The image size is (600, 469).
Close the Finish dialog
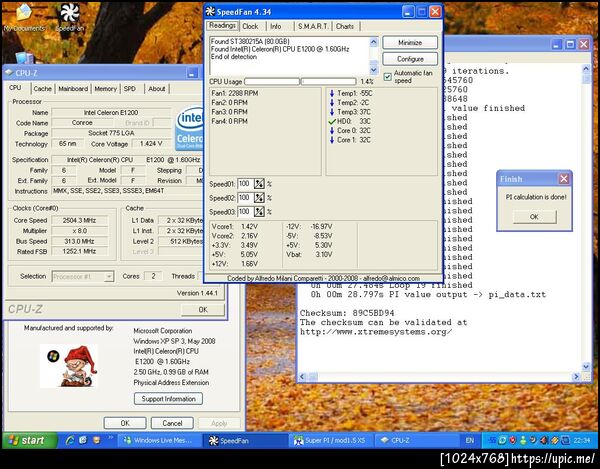[564, 179]
